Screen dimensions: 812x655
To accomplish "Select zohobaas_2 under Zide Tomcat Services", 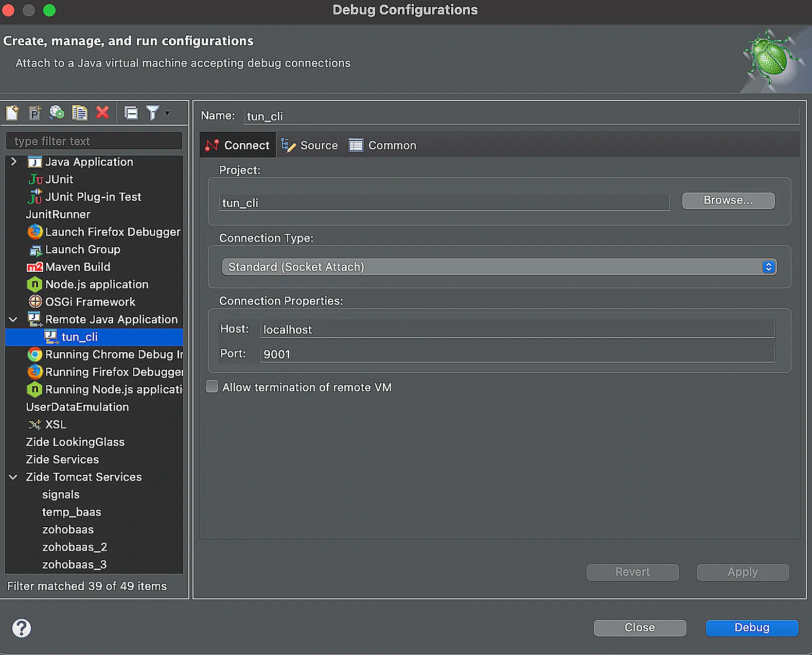I will pyautogui.click(x=75, y=547).
